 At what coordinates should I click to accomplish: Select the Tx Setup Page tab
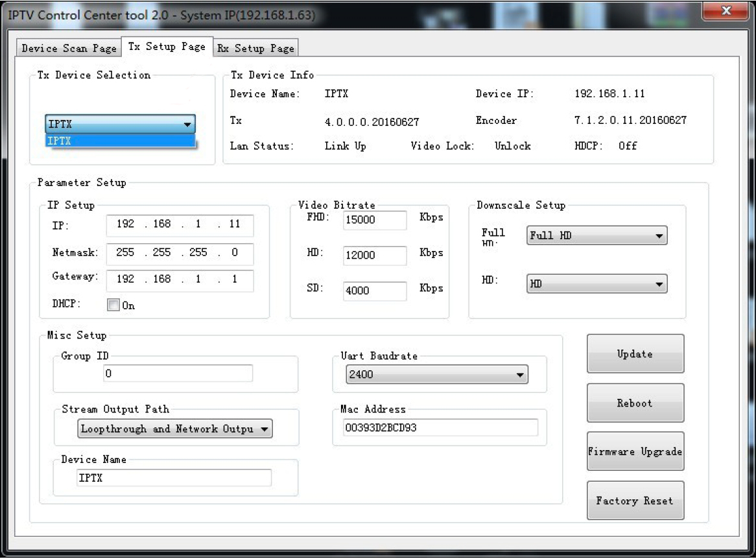(166, 47)
